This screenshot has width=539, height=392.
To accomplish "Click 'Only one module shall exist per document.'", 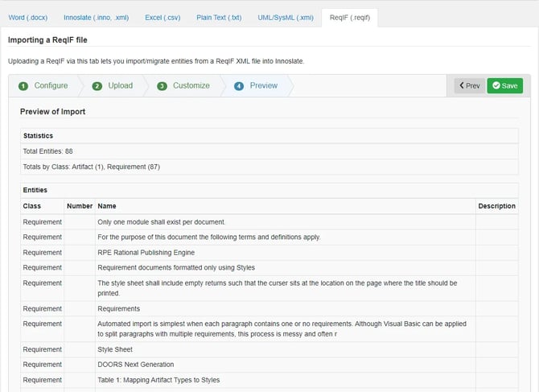I will pyautogui.click(x=161, y=222).
